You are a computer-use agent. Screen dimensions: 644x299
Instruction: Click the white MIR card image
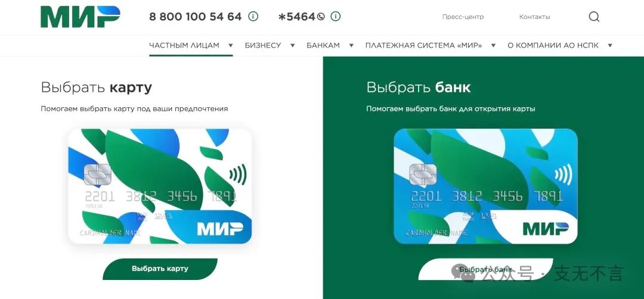pyautogui.click(x=160, y=186)
